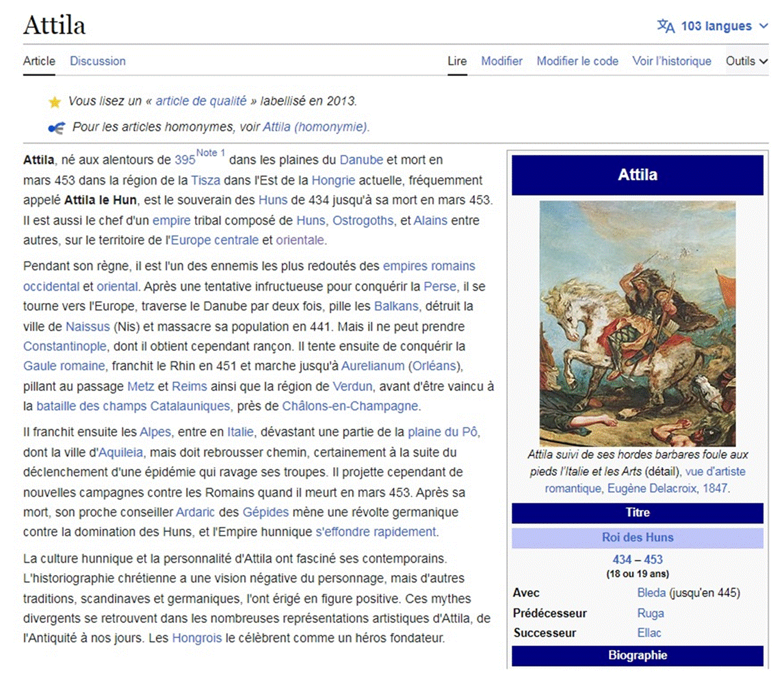
Task: Open the Naissus link
Action: pos(88,327)
